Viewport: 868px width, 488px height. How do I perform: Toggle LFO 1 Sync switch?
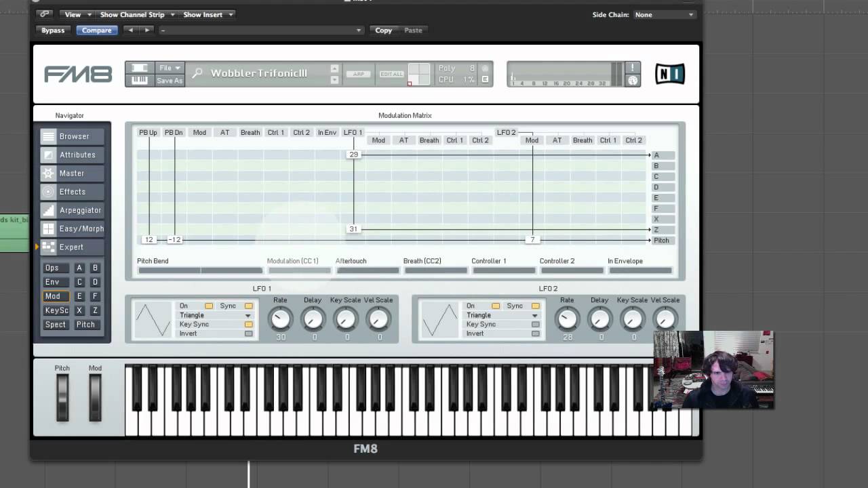pyautogui.click(x=248, y=306)
